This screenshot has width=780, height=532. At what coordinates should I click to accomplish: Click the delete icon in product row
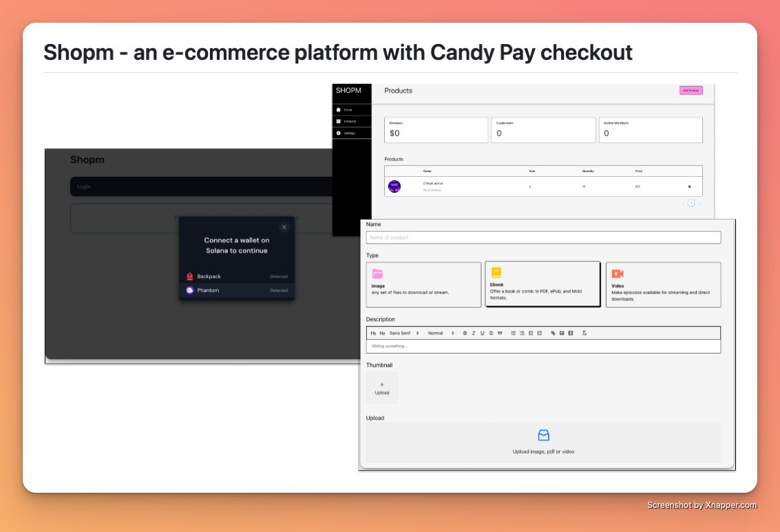click(x=689, y=187)
